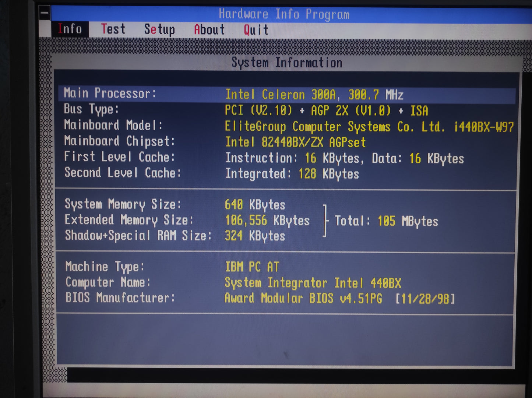The image size is (532, 398).
Task: Click the Bus Type row
Action: [x=246, y=110]
